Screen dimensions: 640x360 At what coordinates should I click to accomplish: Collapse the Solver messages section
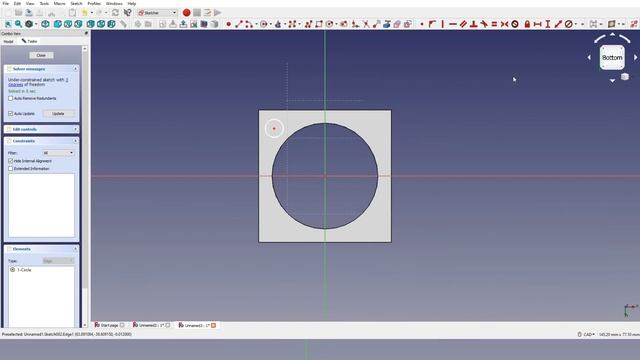76,69
